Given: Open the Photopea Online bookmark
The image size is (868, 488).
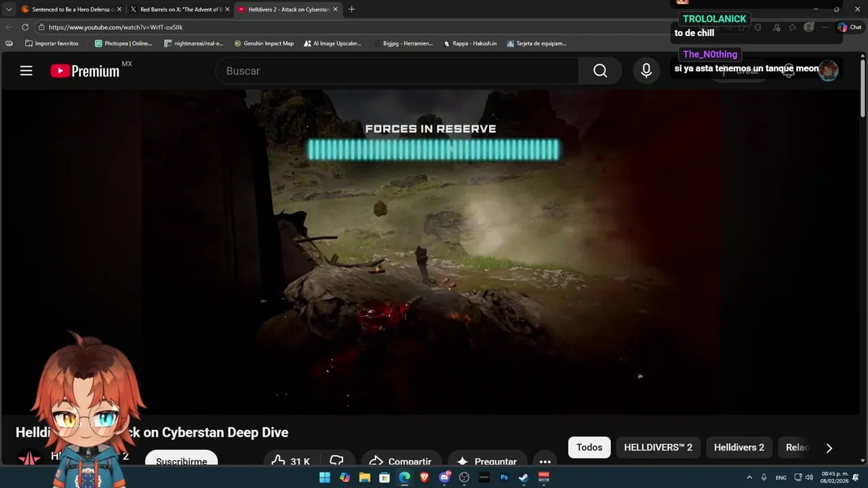Looking at the screenshot, I should 123,43.
